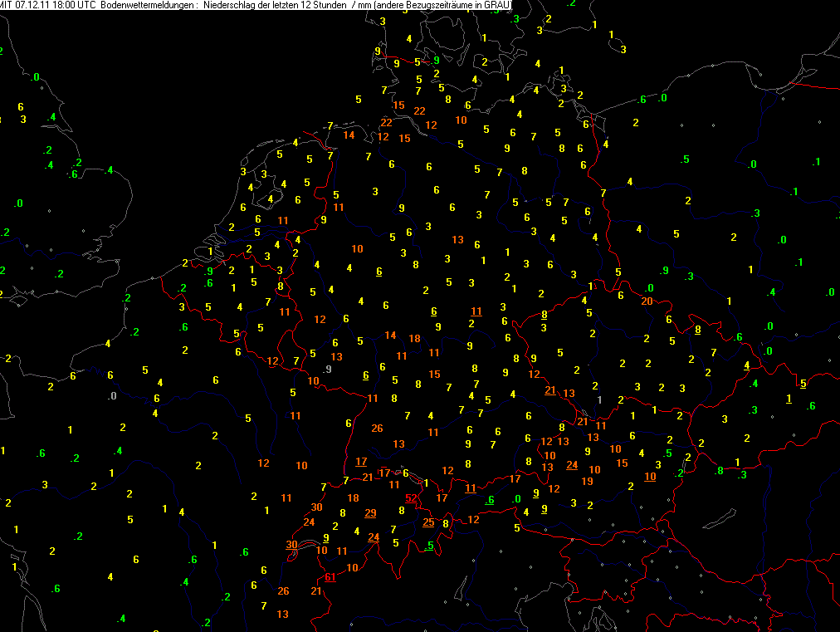840x632 pixels.
Task: Click the 'Bodenwettermeldungen' title text
Action: pyautogui.click(x=145, y=6)
